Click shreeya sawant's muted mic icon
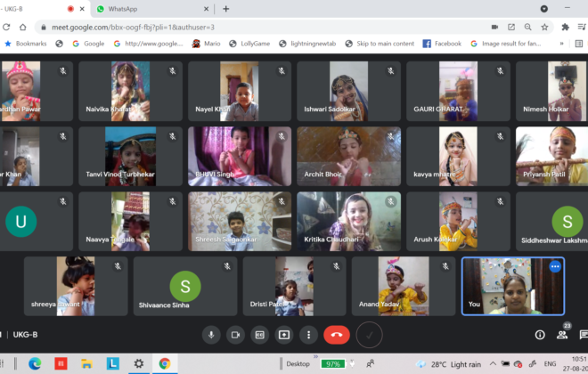 click(x=118, y=266)
